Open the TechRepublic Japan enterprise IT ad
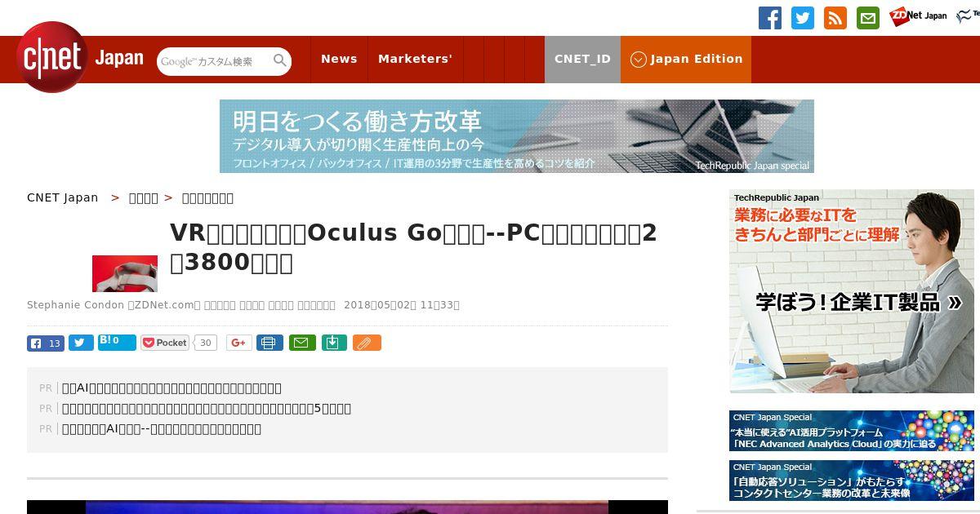This screenshot has height=514, width=980. pos(852,291)
